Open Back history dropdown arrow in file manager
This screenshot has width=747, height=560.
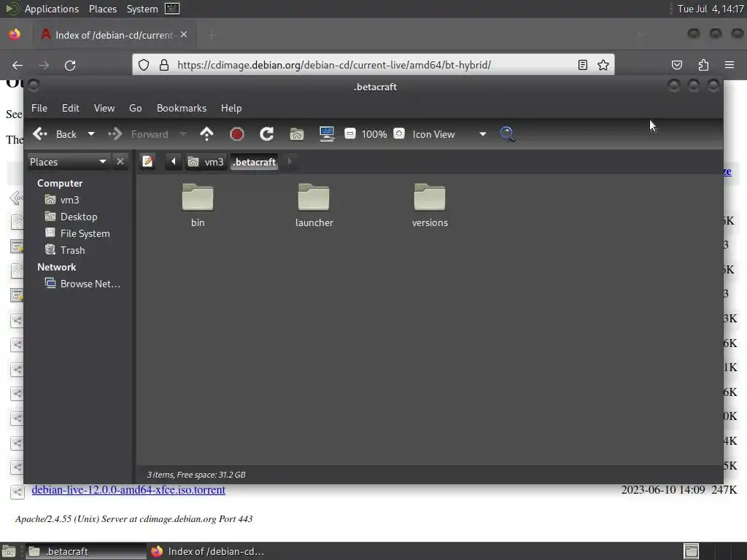click(x=90, y=134)
